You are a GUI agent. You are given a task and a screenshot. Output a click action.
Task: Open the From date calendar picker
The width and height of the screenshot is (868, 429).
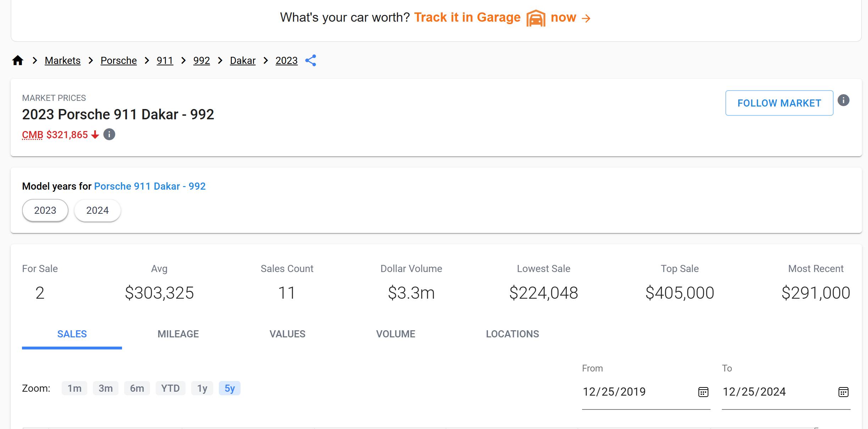(x=703, y=392)
